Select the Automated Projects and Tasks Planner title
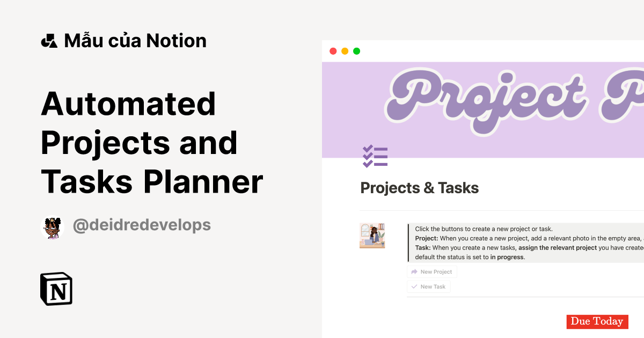The image size is (644, 338). pyautogui.click(x=152, y=142)
